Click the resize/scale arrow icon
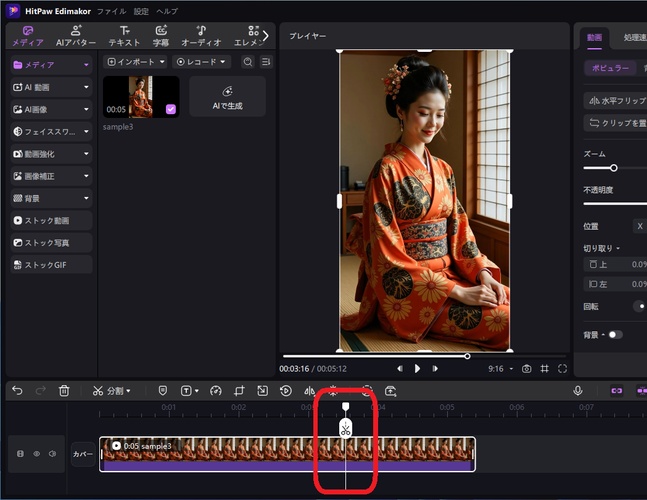Screen dimensions: 647x500 [x=262, y=391]
